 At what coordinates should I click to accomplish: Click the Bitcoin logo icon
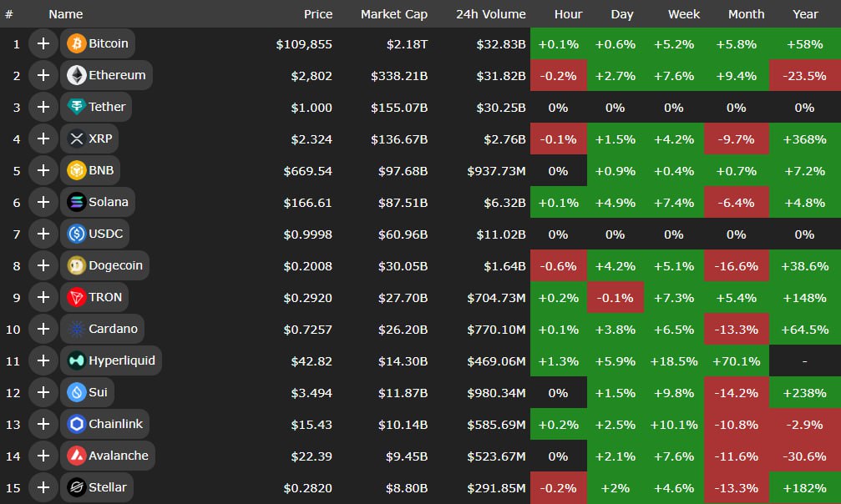tap(77, 43)
